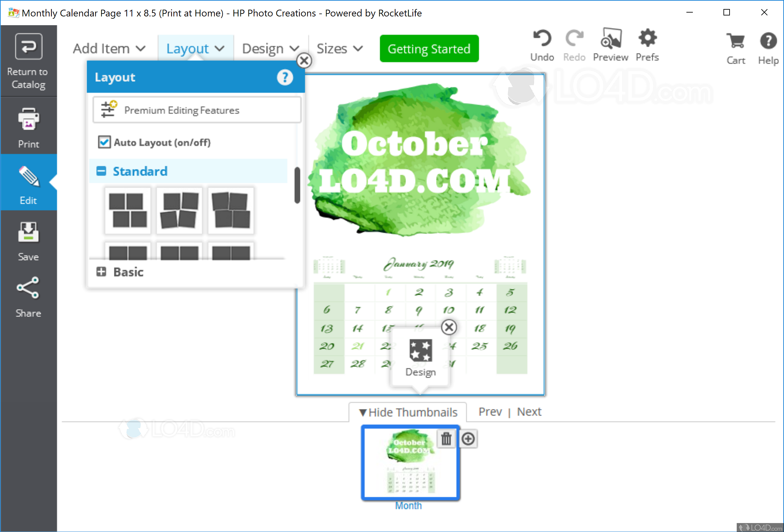Open the Add Item dropdown

pyautogui.click(x=109, y=49)
